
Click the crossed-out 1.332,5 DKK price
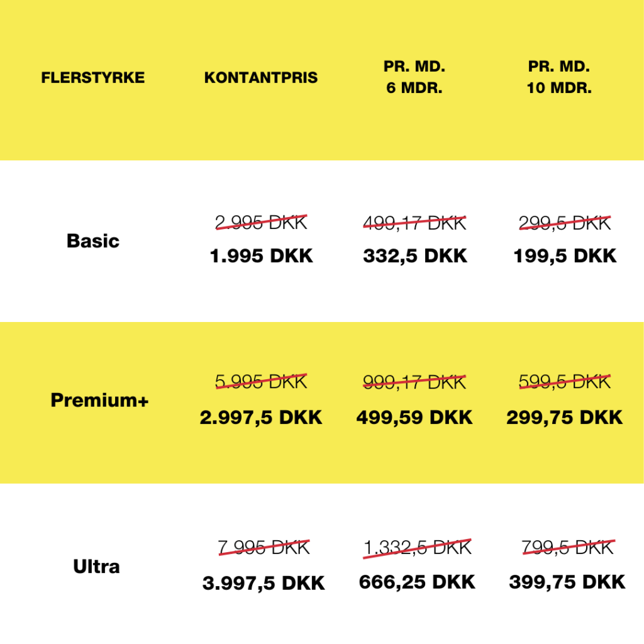pos(417,548)
